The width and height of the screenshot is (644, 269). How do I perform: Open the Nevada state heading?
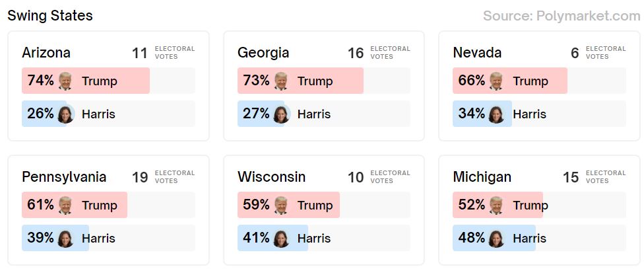pyautogui.click(x=477, y=53)
